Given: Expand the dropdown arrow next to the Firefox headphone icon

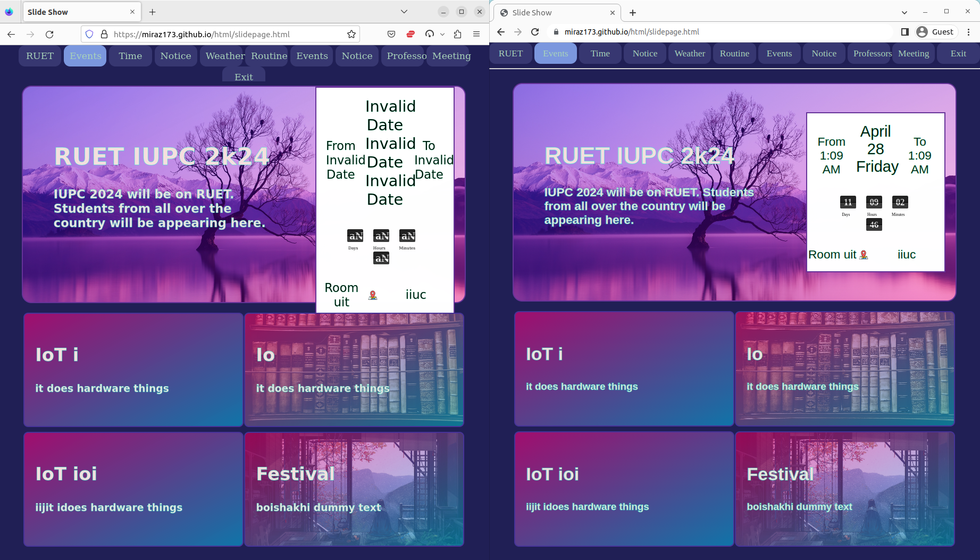Looking at the screenshot, I should tap(442, 34).
